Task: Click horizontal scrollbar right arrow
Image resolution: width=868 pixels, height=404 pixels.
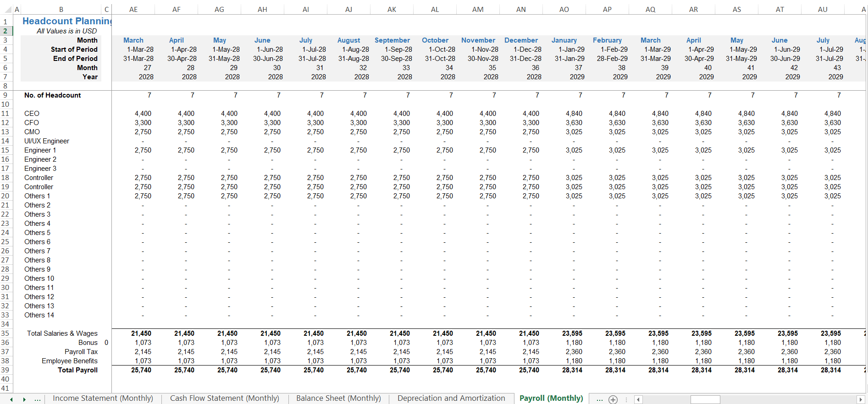Action: coord(861,399)
